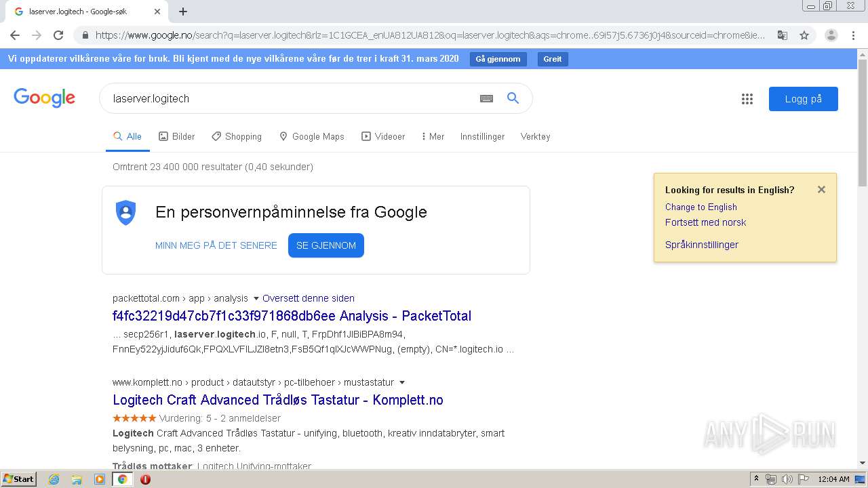Reload the current page
Screen dimensions: 868x488
coord(58,35)
